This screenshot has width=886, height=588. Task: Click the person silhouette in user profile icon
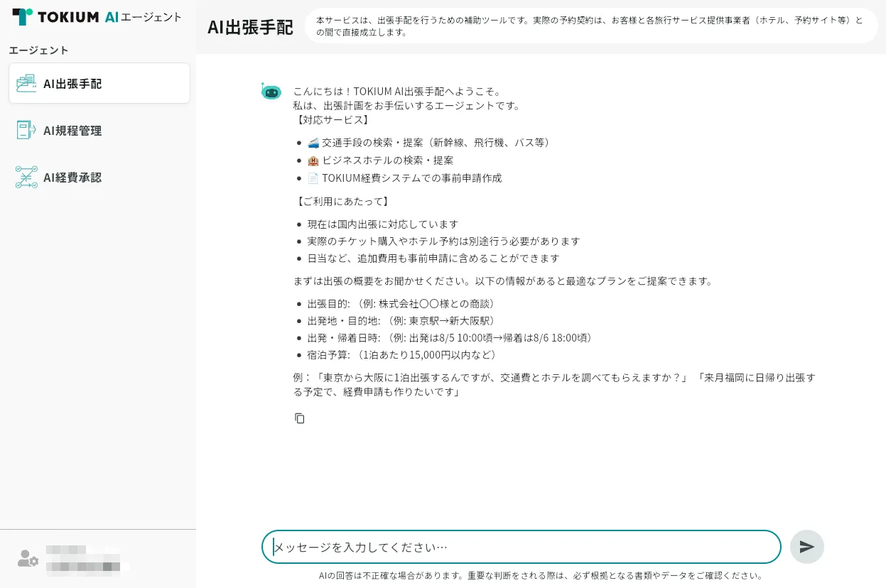pos(26,557)
